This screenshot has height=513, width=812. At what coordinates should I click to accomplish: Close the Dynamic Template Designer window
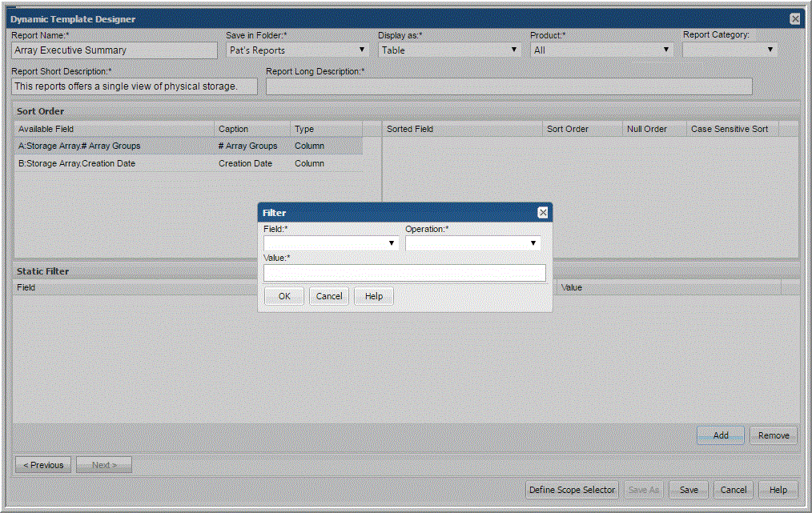pos(794,19)
